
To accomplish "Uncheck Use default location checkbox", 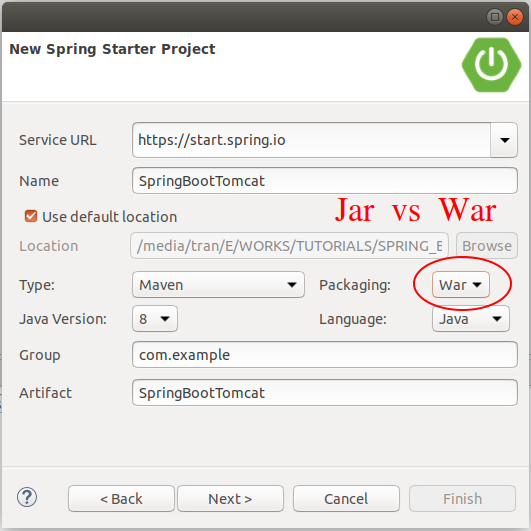I will [x=31, y=216].
